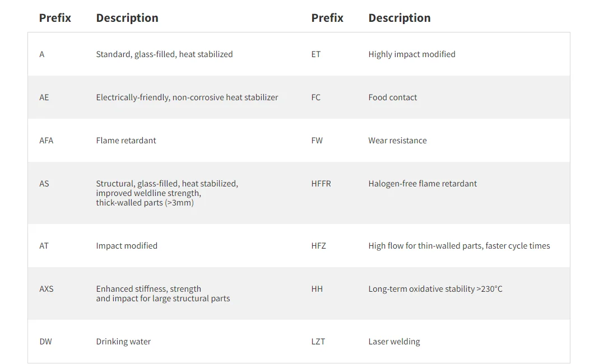Click the 'Highly impact modified' description
The height and width of the screenshot is (364, 599).
(411, 54)
